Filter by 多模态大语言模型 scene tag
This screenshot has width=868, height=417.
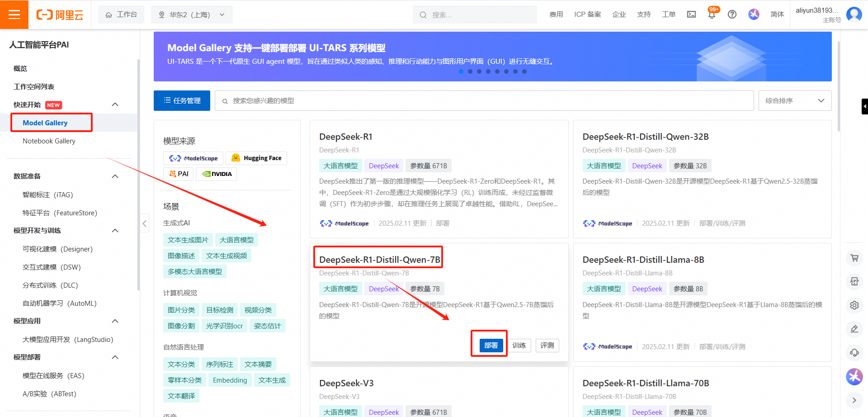click(195, 272)
